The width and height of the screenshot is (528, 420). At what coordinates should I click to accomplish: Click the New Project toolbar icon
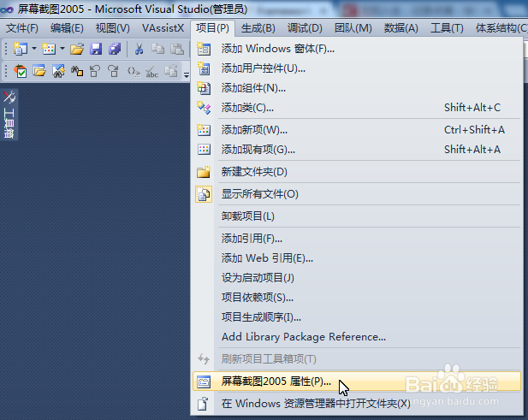coord(21,49)
